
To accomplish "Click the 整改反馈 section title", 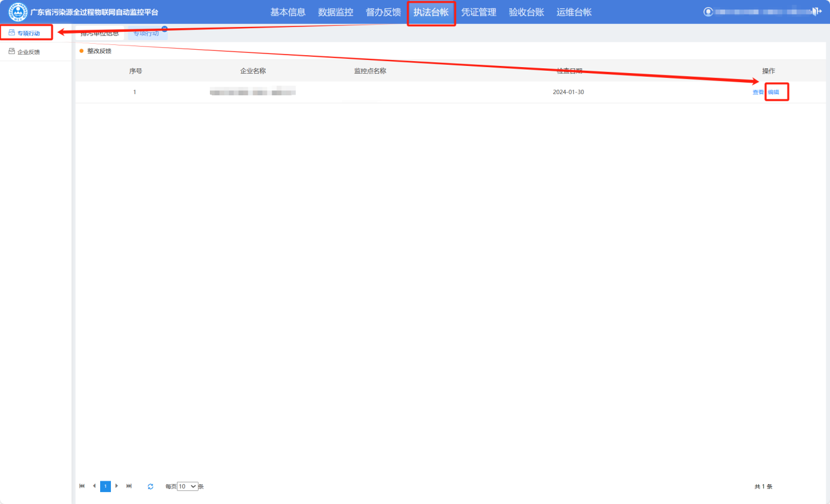I will coord(99,51).
